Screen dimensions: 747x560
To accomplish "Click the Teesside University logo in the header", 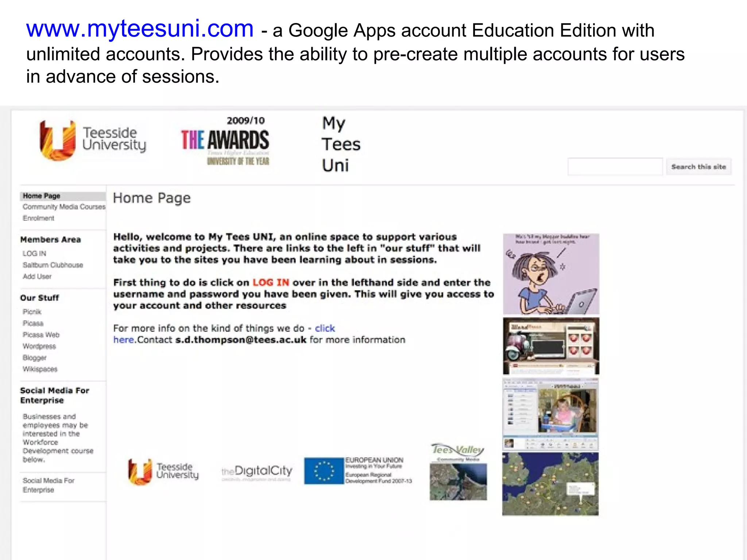I will pyautogui.click(x=93, y=140).
